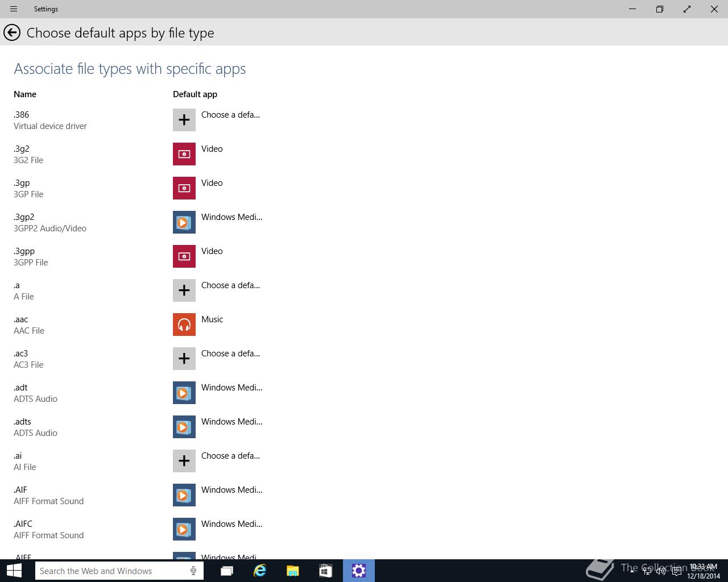The width and height of the screenshot is (728, 582).
Task: Select the .3gpp 3GPP File entry
Action: 31,257
